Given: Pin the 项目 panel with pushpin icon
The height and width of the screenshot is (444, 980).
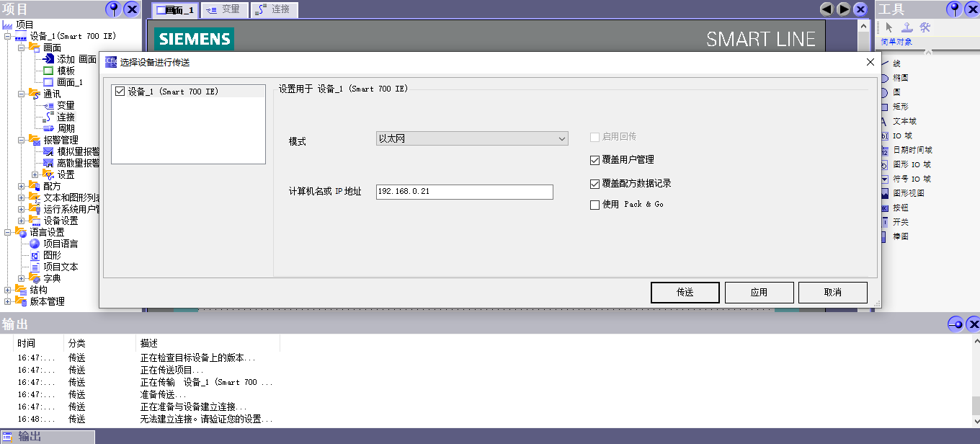Looking at the screenshot, I should point(113,9).
